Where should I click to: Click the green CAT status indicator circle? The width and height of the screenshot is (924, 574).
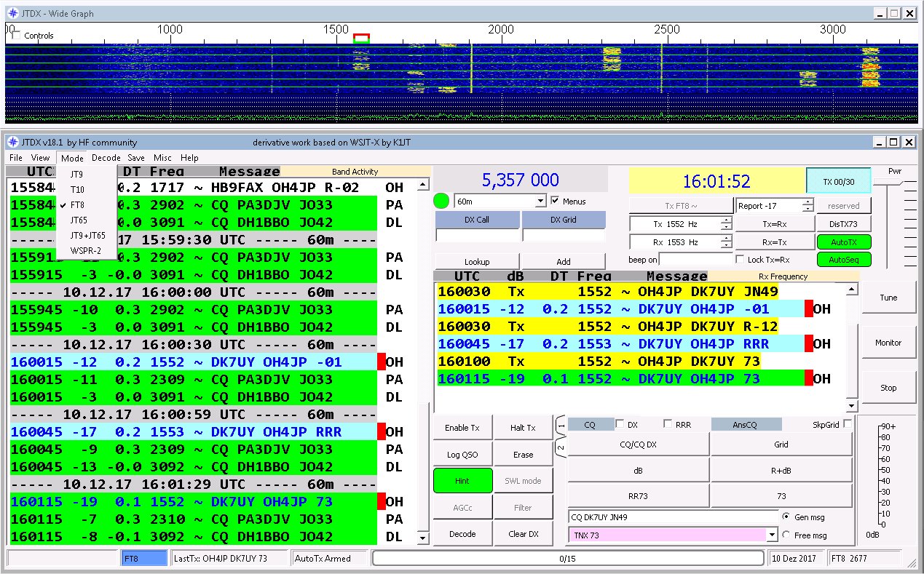click(441, 201)
